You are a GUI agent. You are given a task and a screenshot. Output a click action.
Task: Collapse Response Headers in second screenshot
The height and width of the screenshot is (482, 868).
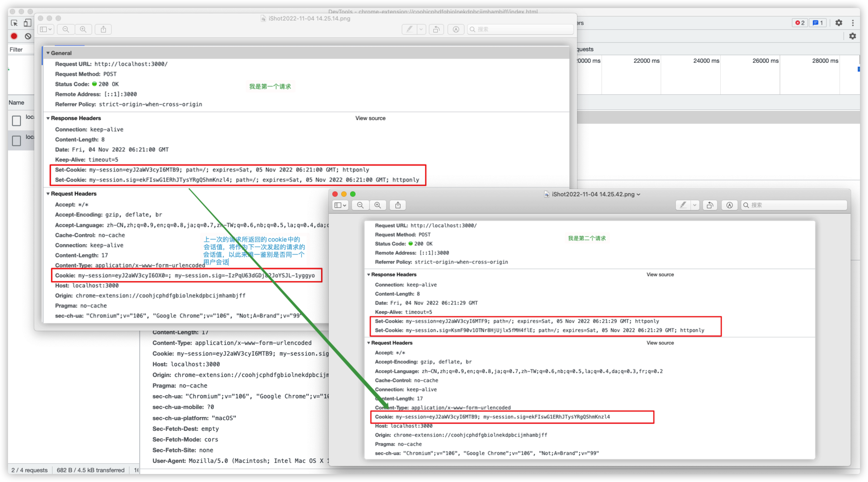click(x=369, y=275)
